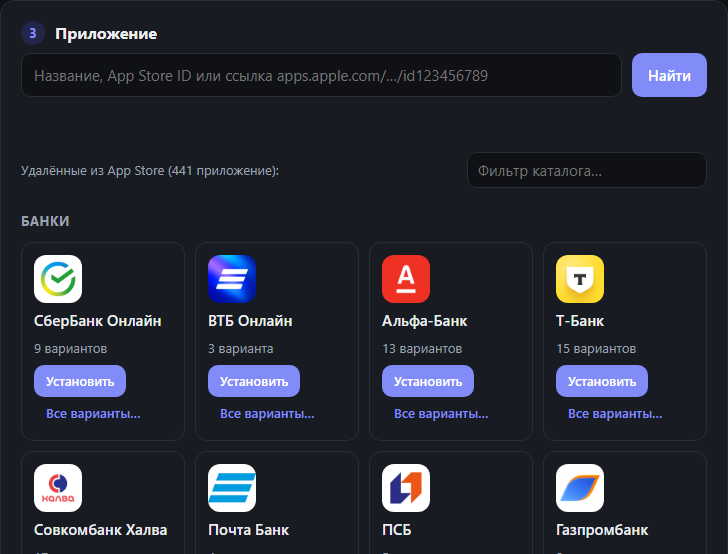728x554 pixels.
Task: Install ВТБ Онлайн via Установить button
Action: tap(254, 381)
